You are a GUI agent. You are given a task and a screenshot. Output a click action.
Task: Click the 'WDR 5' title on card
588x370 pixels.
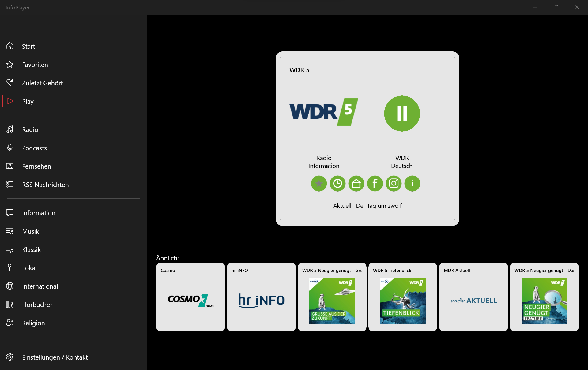click(299, 70)
